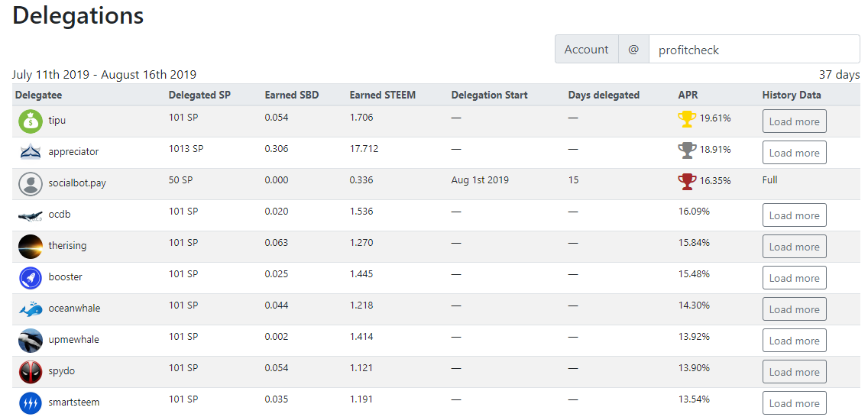This screenshot has width=868, height=417.
Task: Load more history data for appreciator
Action: pyautogui.click(x=795, y=153)
